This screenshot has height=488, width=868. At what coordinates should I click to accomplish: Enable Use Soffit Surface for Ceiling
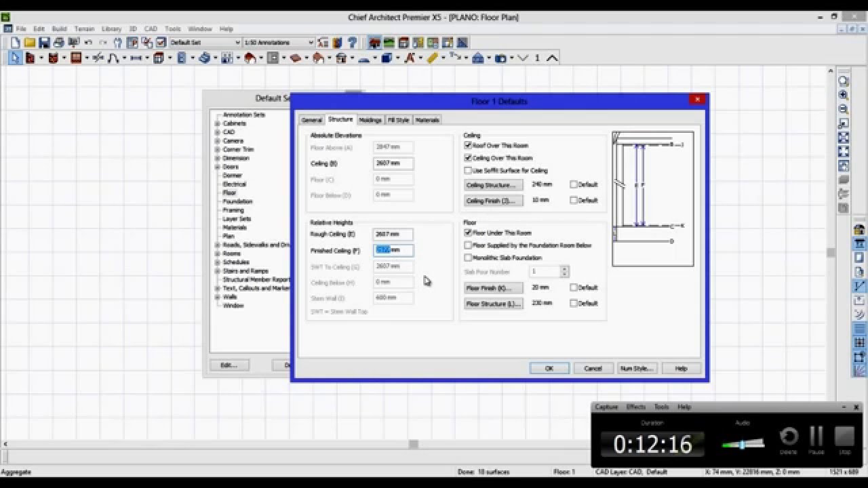tap(468, 170)
